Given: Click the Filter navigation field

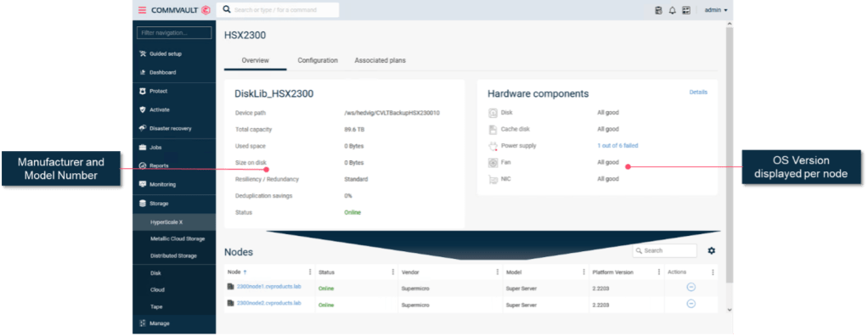Looking at the screenshot, I should [174, 33].
